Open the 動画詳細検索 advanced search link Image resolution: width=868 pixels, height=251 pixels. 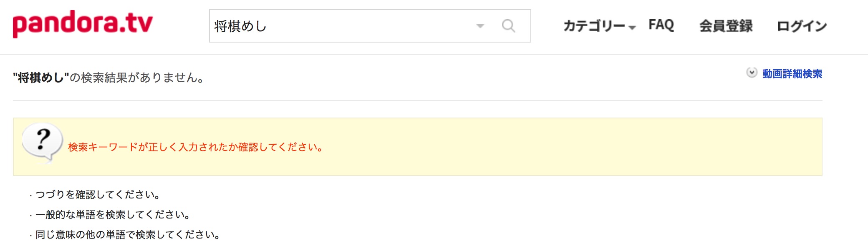tap(792, 74)
